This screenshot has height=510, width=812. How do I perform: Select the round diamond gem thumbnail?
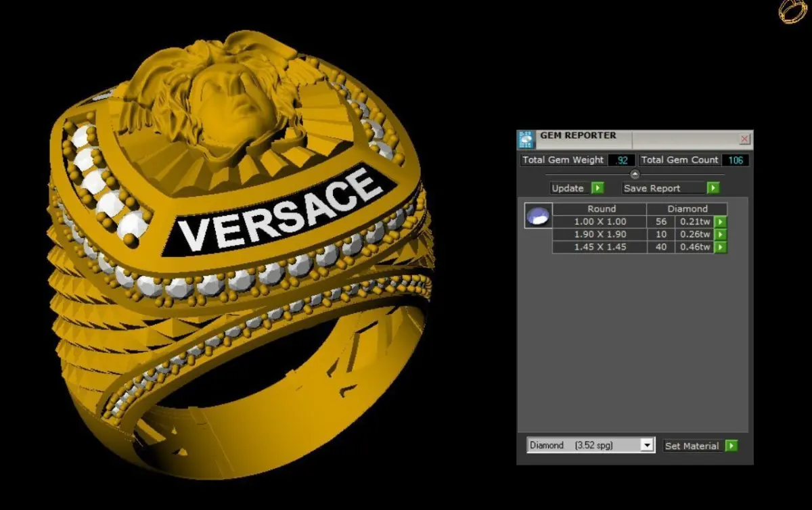538,216
